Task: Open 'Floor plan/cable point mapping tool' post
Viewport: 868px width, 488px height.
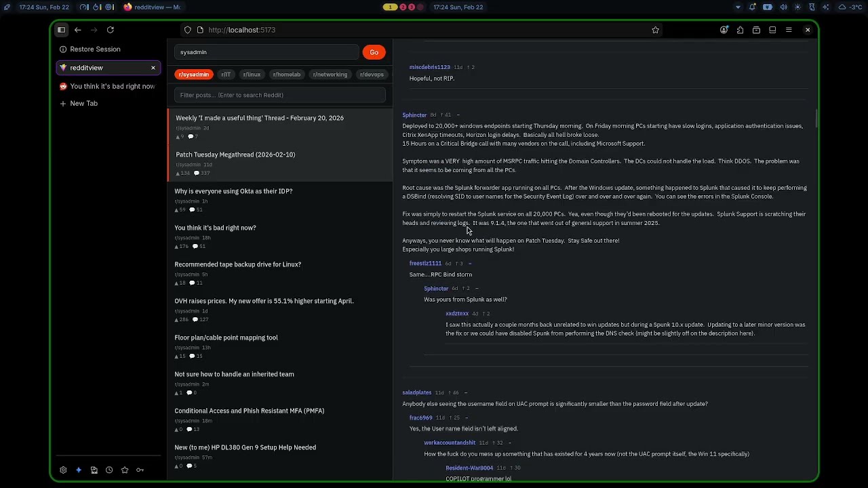Action: tap(280, 346)
